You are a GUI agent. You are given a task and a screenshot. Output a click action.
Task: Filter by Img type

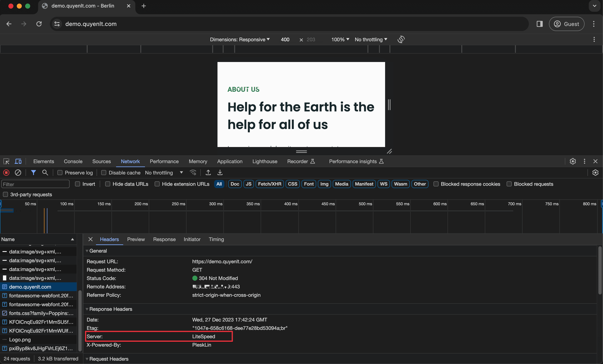point(324,184)
